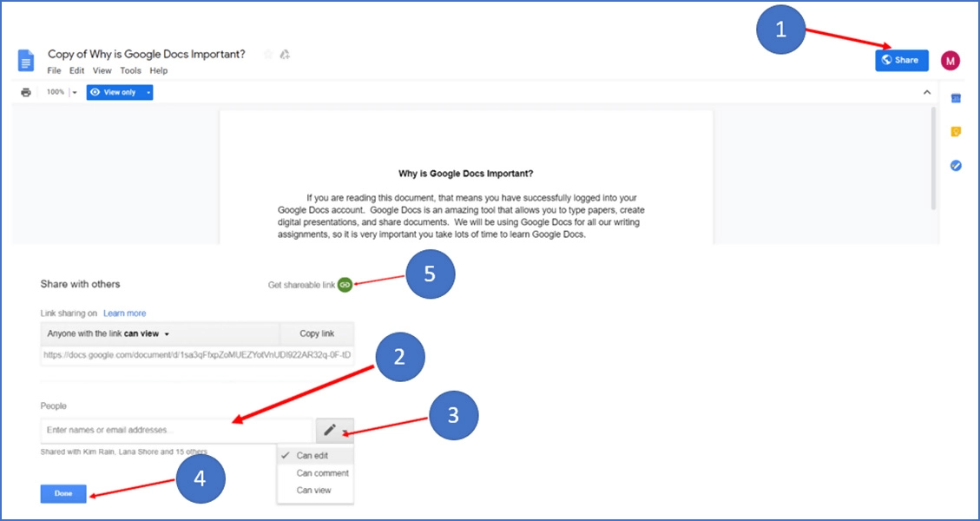Click the heading Why is Google Docs Important?
Viewport: 980px width, 521px height.
[x=465, y=174]
